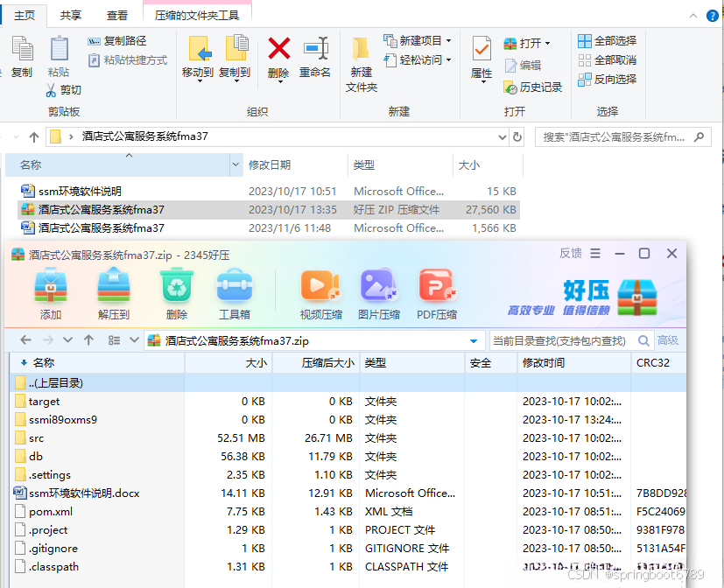Image resolution: width=724 pixels, height=588 pixels.
Task: Switch to the Home (主页) ribbon tab
Action: (25, 16)
